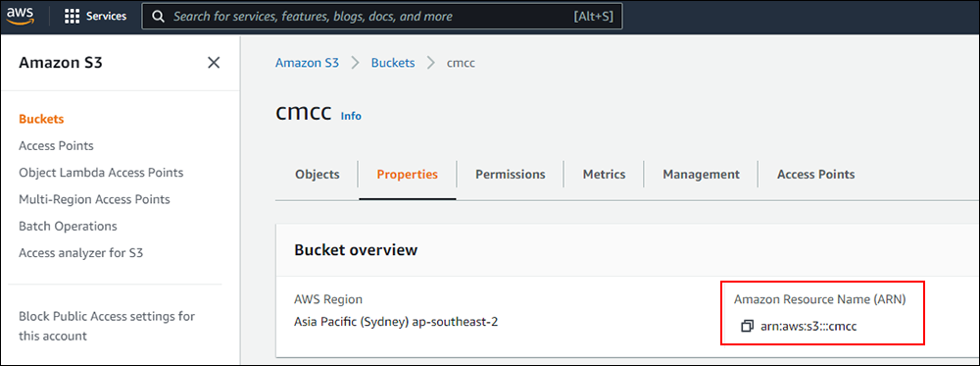Click the AWS logo home icon

[x=20, y=16]
